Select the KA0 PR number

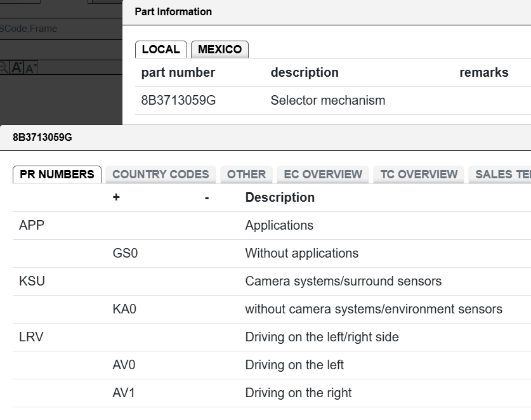point(124,309)
